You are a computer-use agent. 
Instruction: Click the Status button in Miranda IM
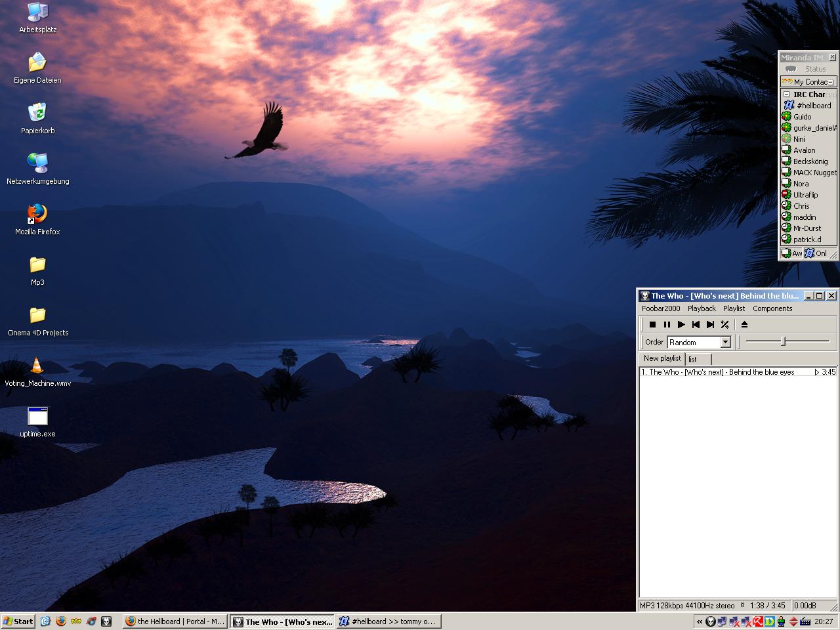point(808,69)
